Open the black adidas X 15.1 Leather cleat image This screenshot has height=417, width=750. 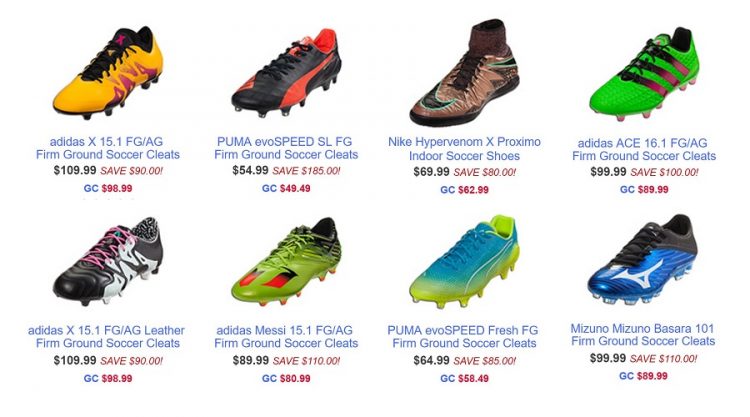[x=108, y=261]
